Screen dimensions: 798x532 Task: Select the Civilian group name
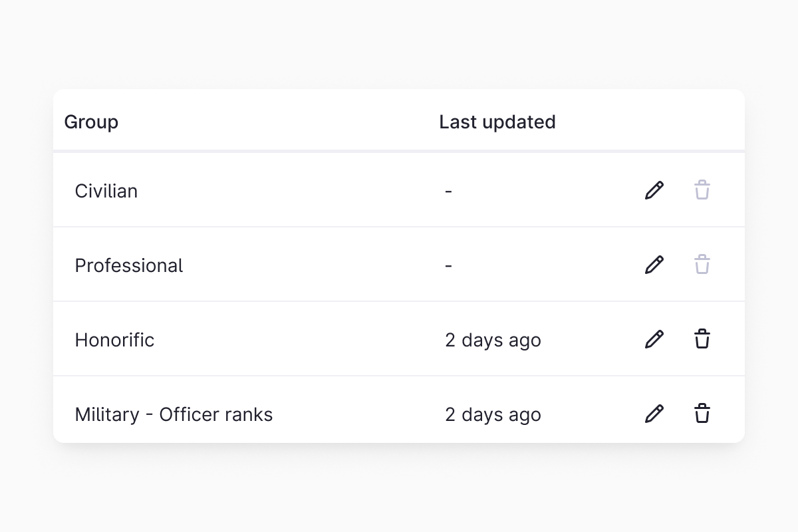(106, 191)
